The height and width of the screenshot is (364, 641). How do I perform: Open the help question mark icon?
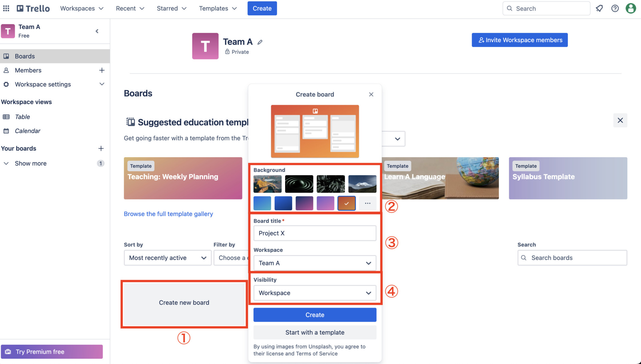615,8
